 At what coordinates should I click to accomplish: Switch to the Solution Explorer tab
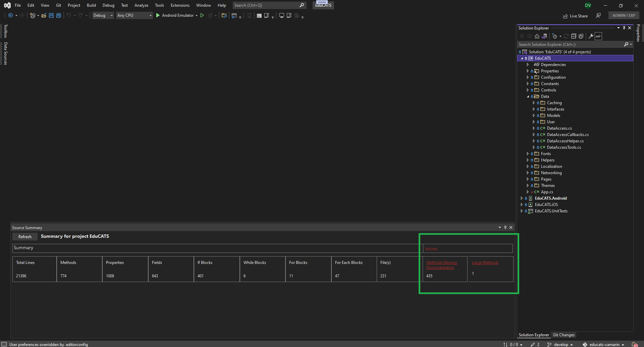[x=534, y=335]
